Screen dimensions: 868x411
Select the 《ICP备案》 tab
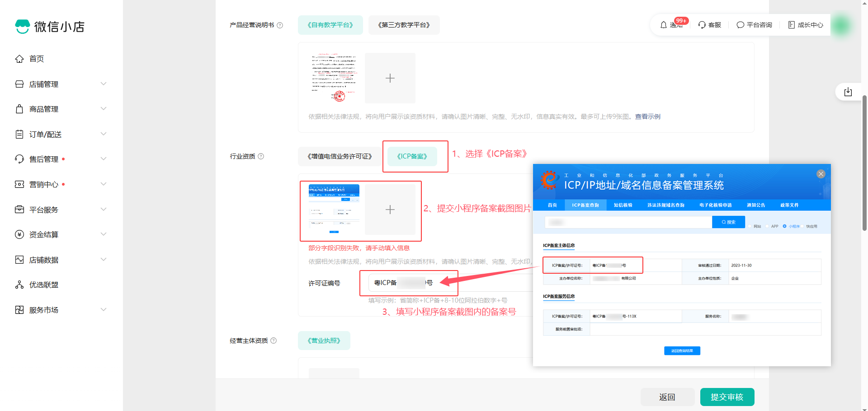[x=412, y=156]
